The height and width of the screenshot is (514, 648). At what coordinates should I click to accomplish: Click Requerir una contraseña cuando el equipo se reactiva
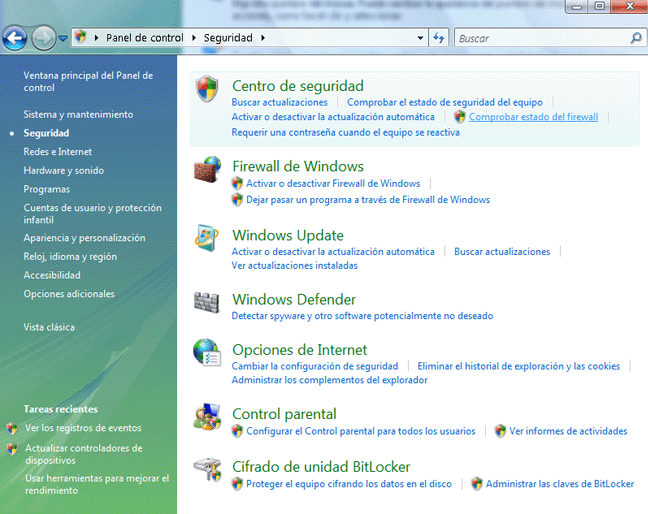(345, 132)
